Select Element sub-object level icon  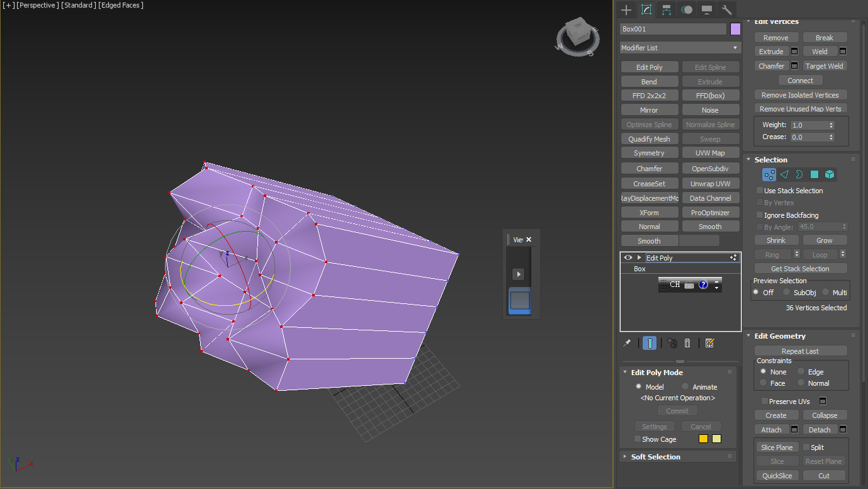830,174
